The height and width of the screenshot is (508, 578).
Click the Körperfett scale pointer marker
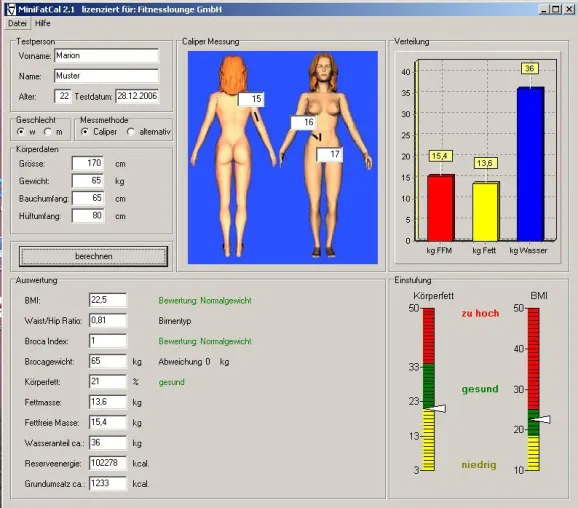pyautogui.click(x=437, y=408)
